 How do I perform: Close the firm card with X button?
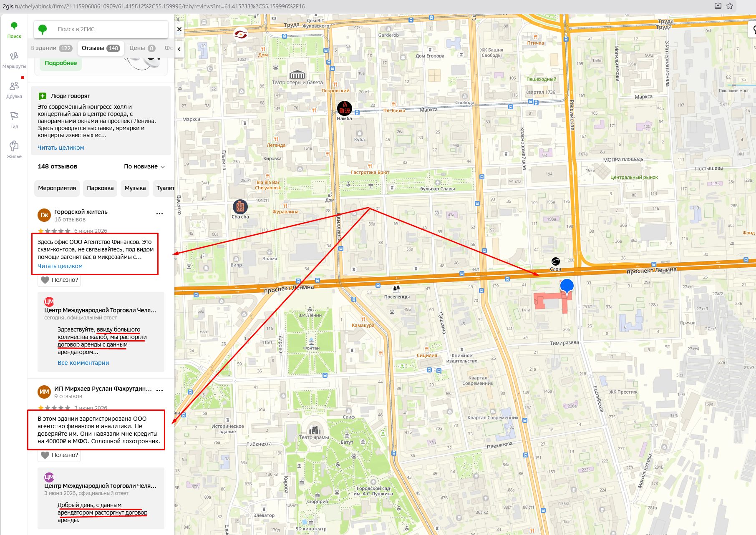179,29
